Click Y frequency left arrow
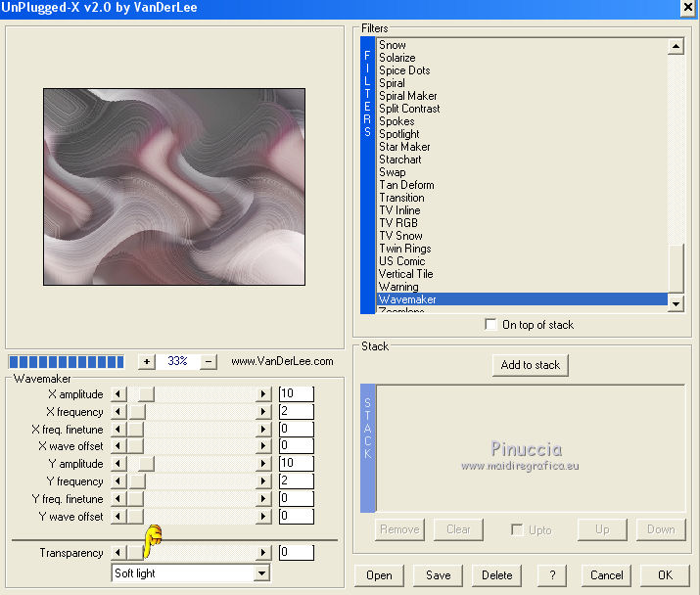The height and width of the screenshot is (595, 700). click(x=118, y=481)
